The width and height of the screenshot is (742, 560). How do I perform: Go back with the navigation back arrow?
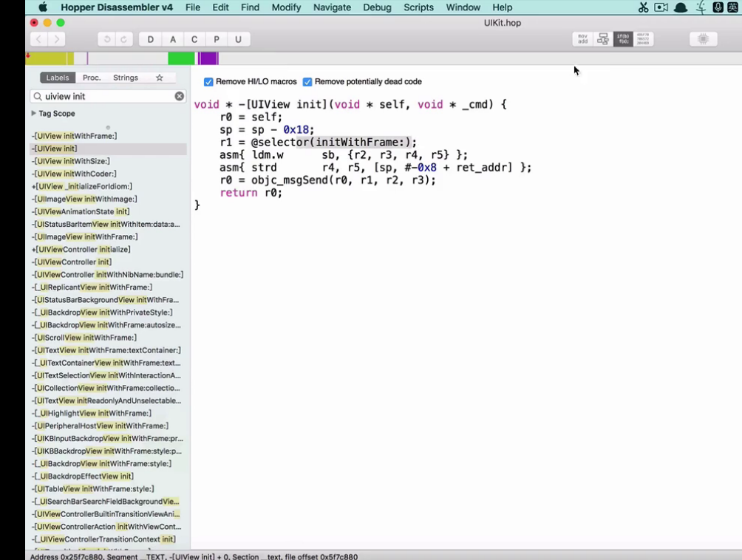(39, 39)
